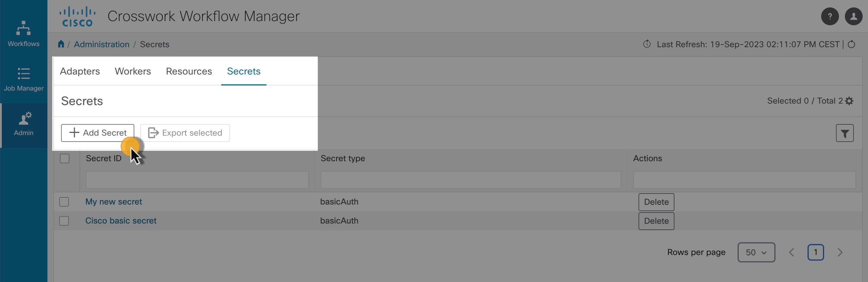The height and width of the screenshot is (282, 868).
Task: Open Job Manager in the sidebar
Action: pos(24,79)
